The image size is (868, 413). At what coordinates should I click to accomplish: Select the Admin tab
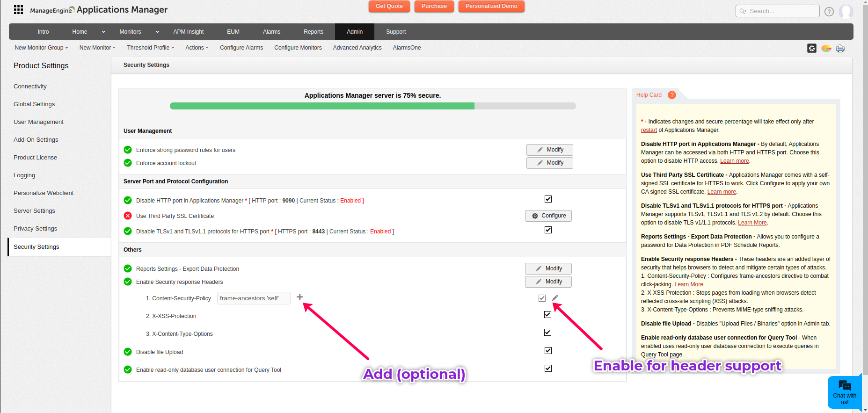355,32
